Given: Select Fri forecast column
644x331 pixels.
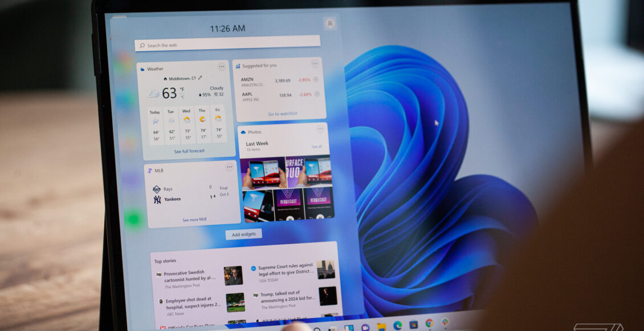Looking at the screenshot, I should (218, 123).
